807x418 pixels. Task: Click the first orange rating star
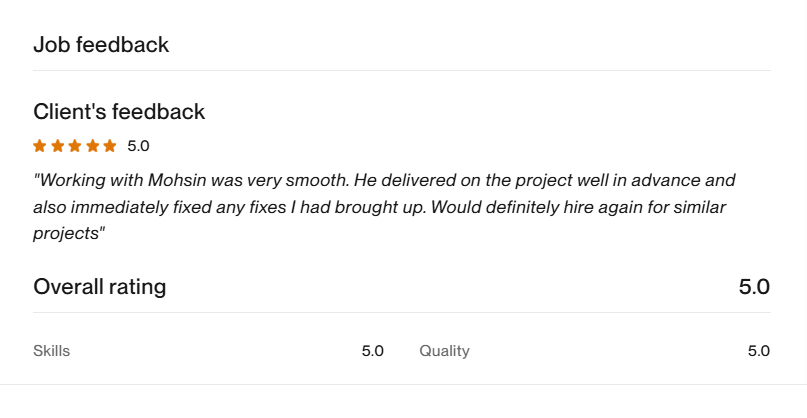click(40, 146)
